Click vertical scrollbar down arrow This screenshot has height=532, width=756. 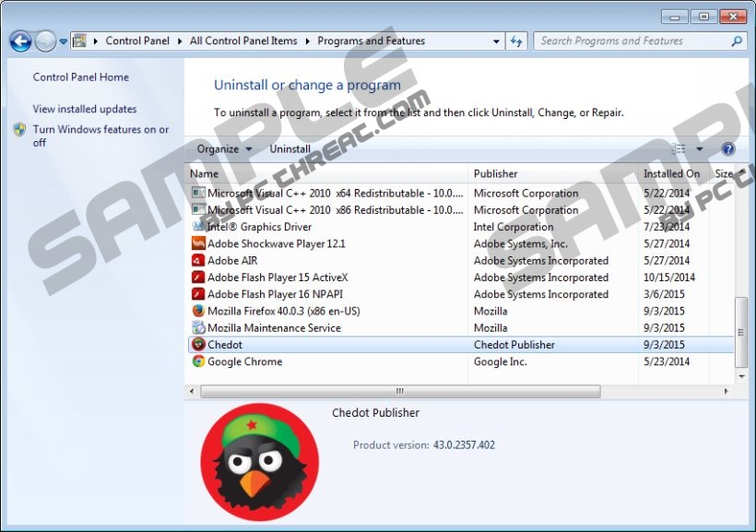pyautogui.click(x=741, y=376)
